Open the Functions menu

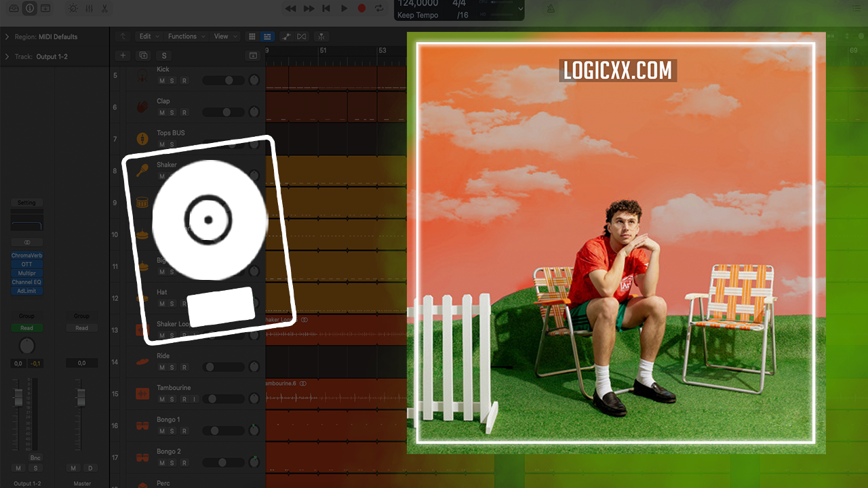click(x=185, y=37)
